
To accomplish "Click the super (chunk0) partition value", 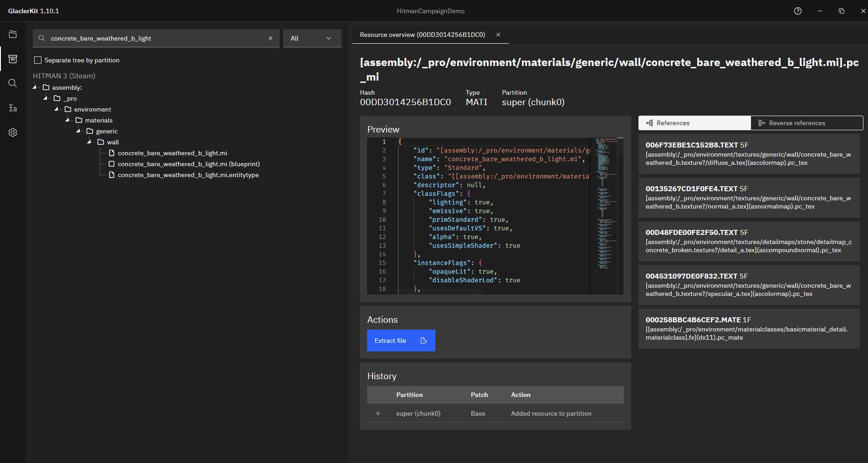I will coord(533,102).
